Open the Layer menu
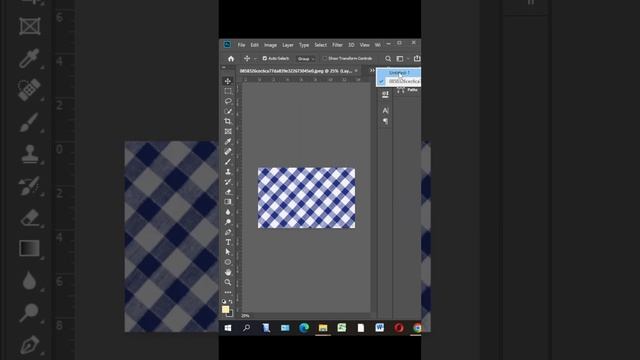This screenshot has height=360, width=640. 288,45
